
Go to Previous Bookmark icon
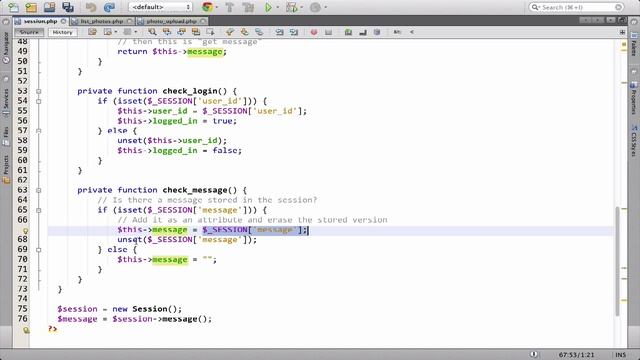(230, 32)
